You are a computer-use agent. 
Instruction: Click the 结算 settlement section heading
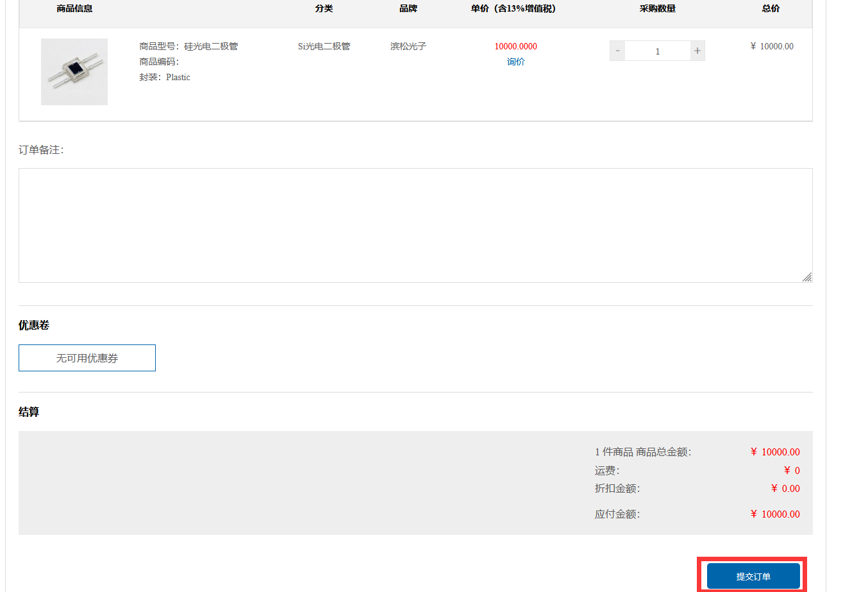click(28, 412)
